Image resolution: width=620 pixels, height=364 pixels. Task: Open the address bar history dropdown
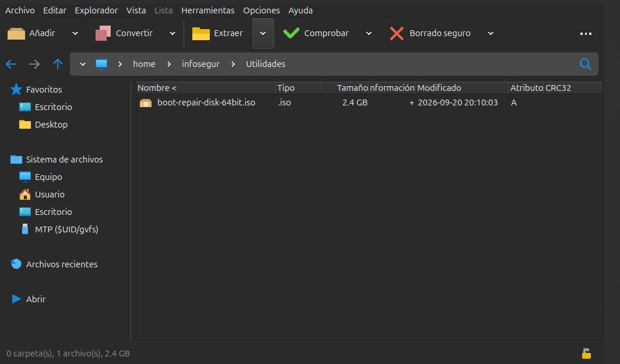point(83,64)
